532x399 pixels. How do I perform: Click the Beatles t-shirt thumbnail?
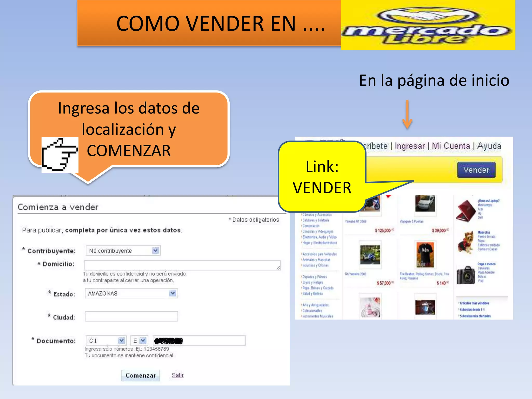tap(425, 255)
